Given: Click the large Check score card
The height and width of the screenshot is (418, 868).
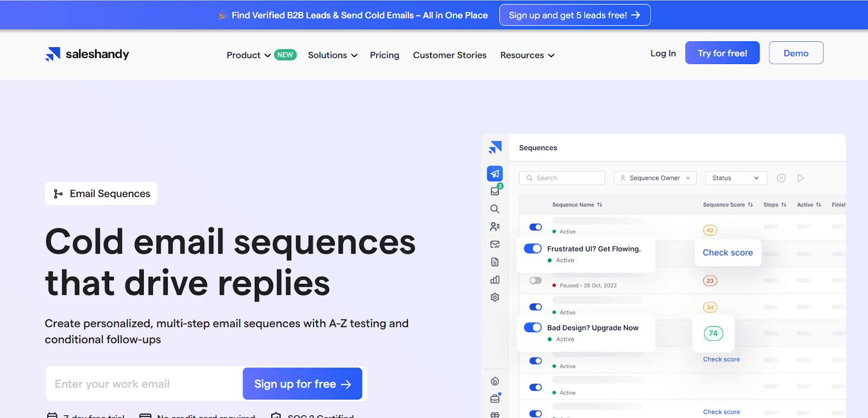Looking at the screenshot, I should [x=727, y=252].
